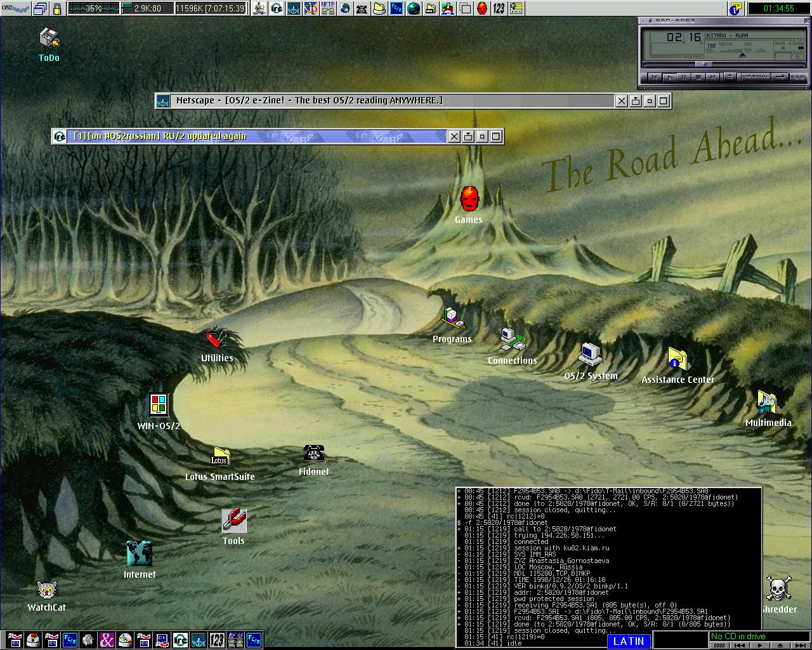
Task: Click the NFTP icon in top bar
Action: pos(328,9)
